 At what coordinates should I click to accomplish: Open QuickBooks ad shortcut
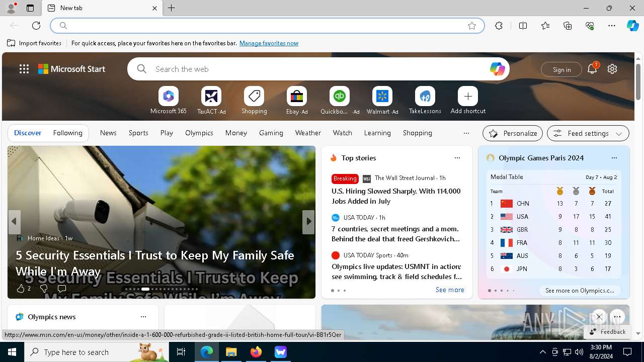[340, 101]
